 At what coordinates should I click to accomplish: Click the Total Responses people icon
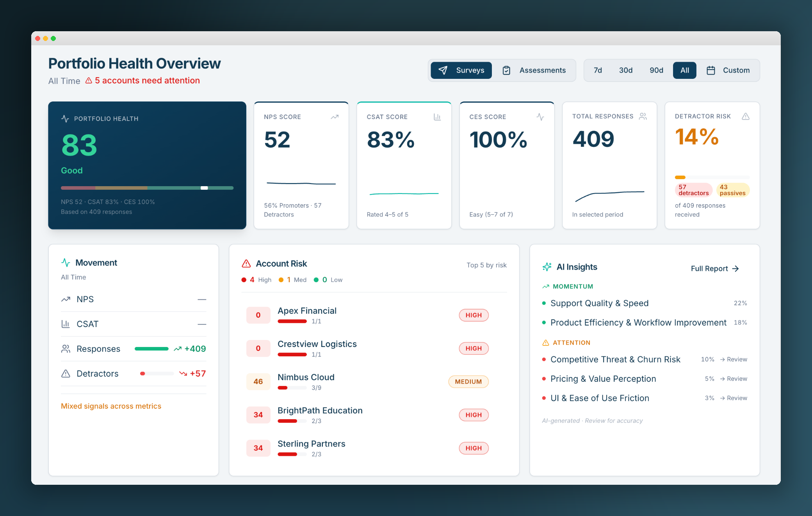[643, 116]
